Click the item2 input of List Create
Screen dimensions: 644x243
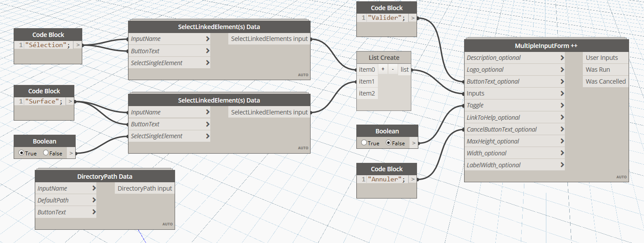[366, 93]
